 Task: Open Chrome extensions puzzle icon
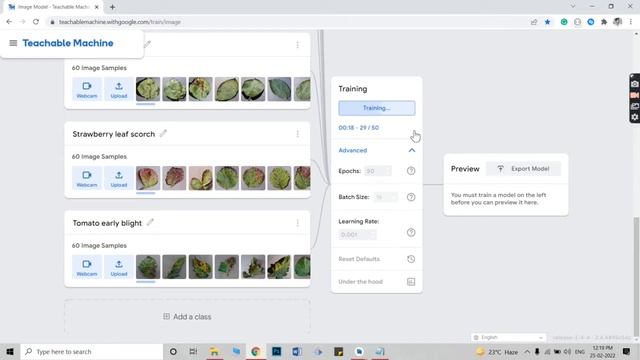tap(604, 22)
